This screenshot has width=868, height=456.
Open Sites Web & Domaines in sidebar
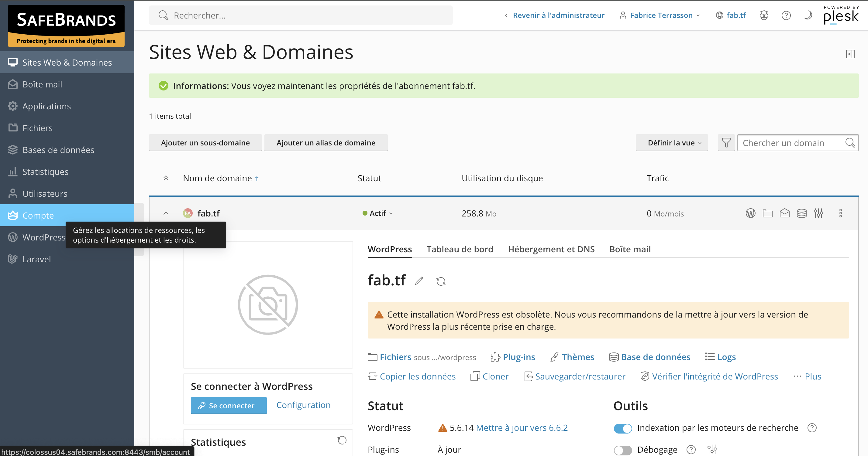click(x=67, y=62)
